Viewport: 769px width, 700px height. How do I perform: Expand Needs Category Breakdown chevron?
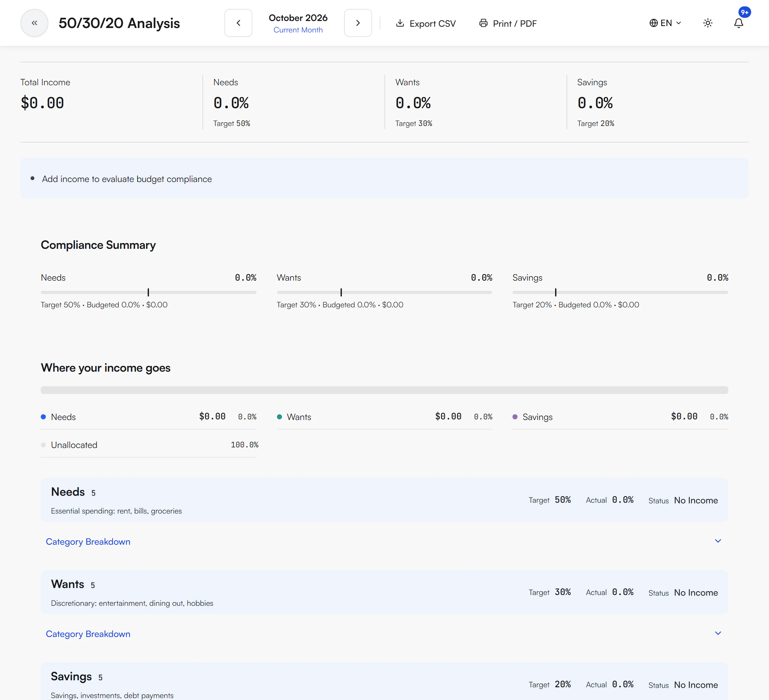(717, 541)
